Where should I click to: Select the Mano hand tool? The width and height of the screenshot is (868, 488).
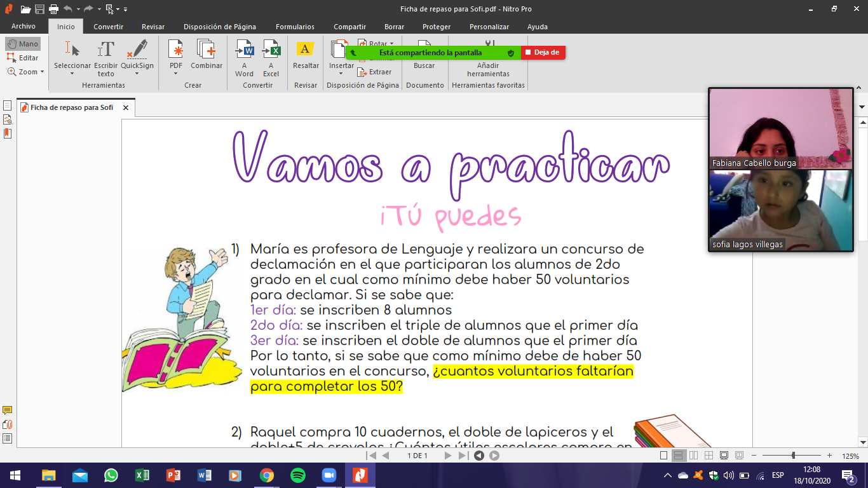click(23, 44)
